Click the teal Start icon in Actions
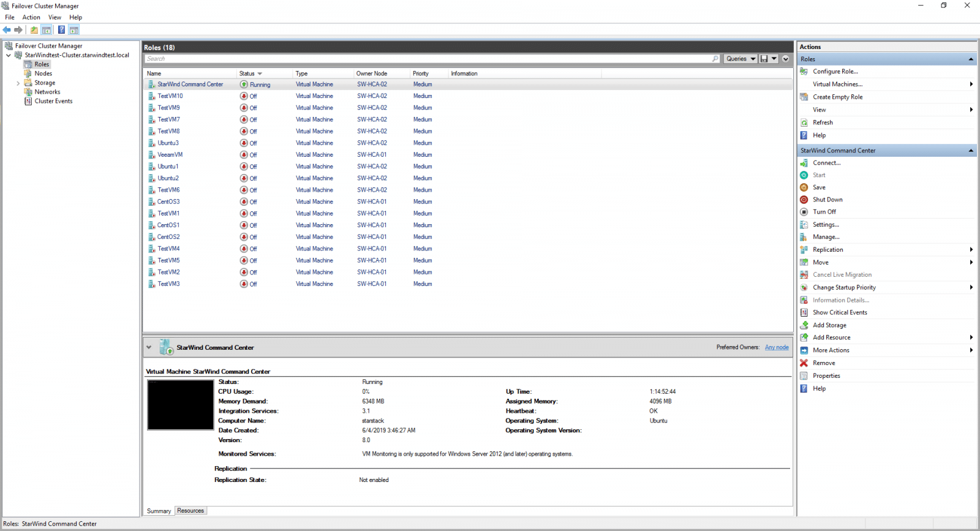 804,175
